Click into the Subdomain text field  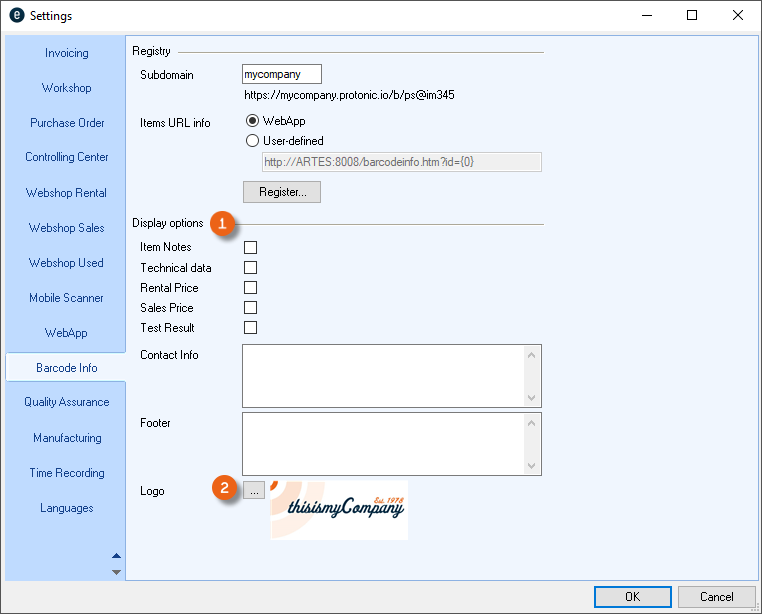pyautogui.click(x=282, y=75)
